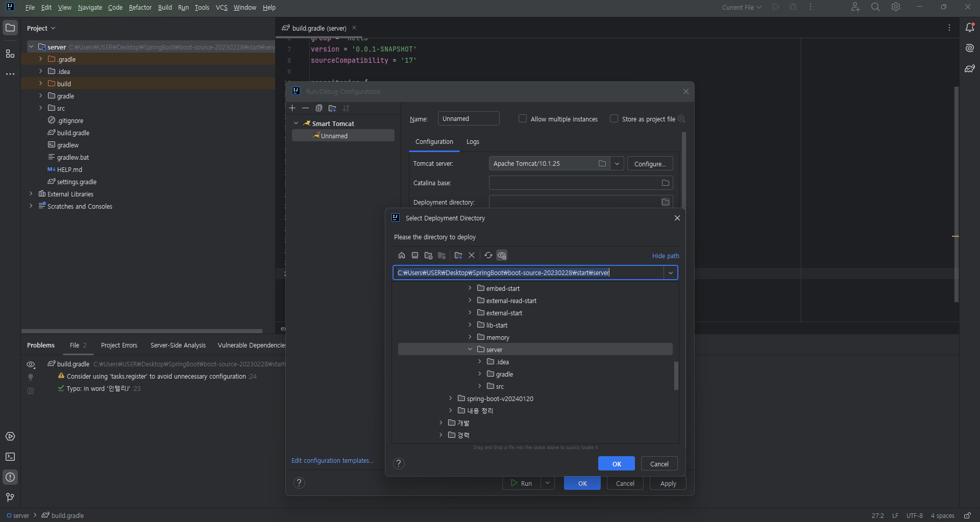Open help in Select Deployment Directory dialog
Viewport: 980px width, 522px height.
(x=399, y=463)
